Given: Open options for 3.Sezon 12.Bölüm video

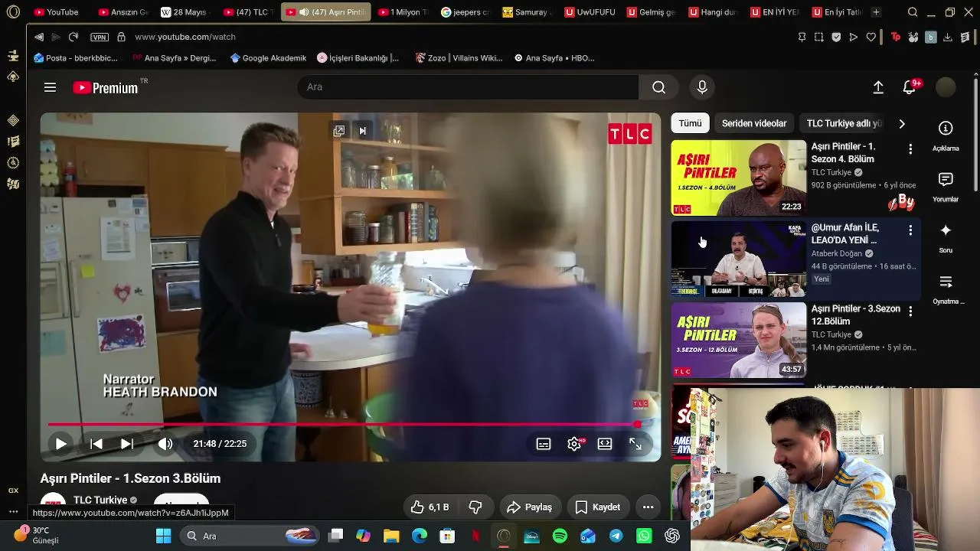Looking at the screenshot, I should click(x=910, y=311).
